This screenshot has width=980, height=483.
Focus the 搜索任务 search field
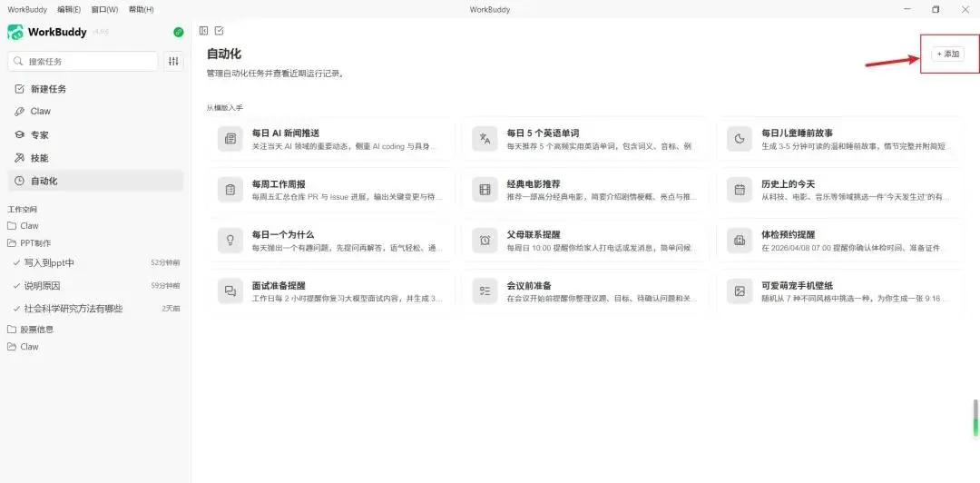pyautogui.click(x=83, y=62)
